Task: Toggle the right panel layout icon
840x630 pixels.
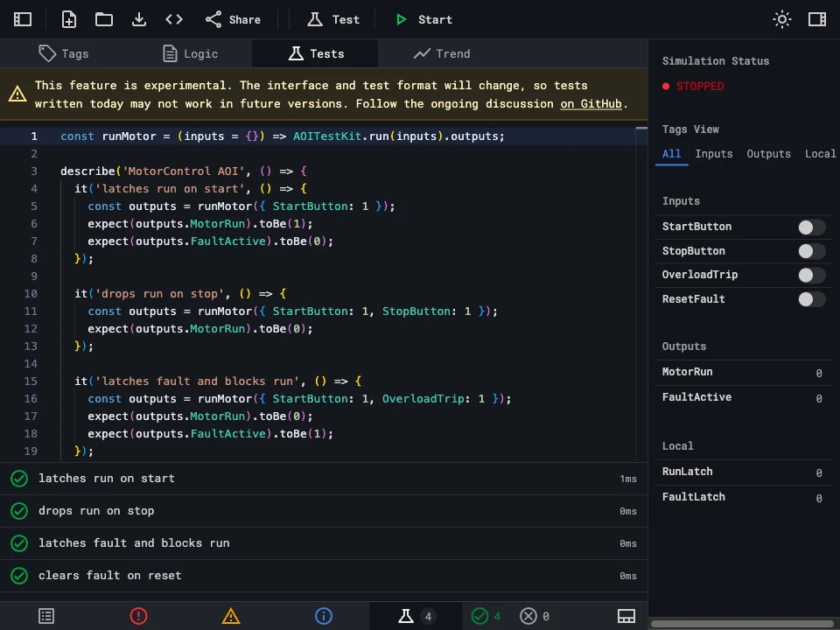Action: pos(817,19)
